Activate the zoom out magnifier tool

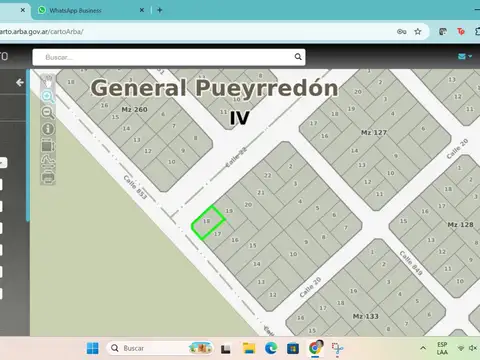click(48, 112)
